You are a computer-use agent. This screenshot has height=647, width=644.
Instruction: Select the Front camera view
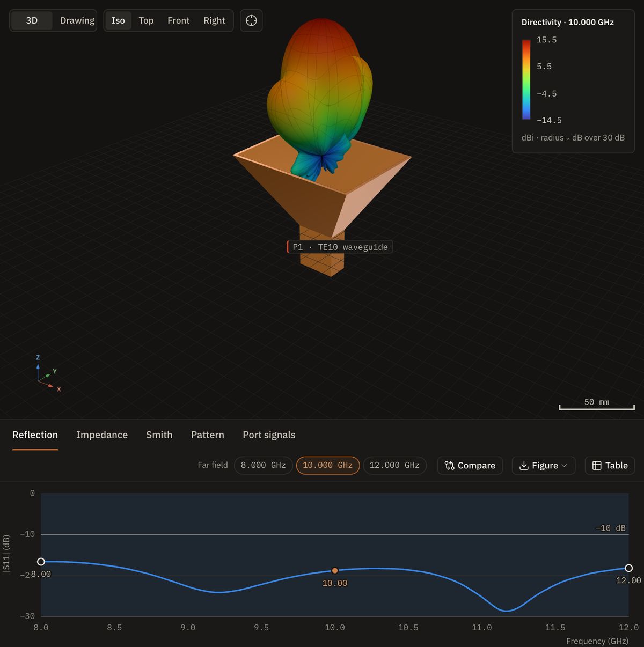pyautogui.click(x=178, y=20)
